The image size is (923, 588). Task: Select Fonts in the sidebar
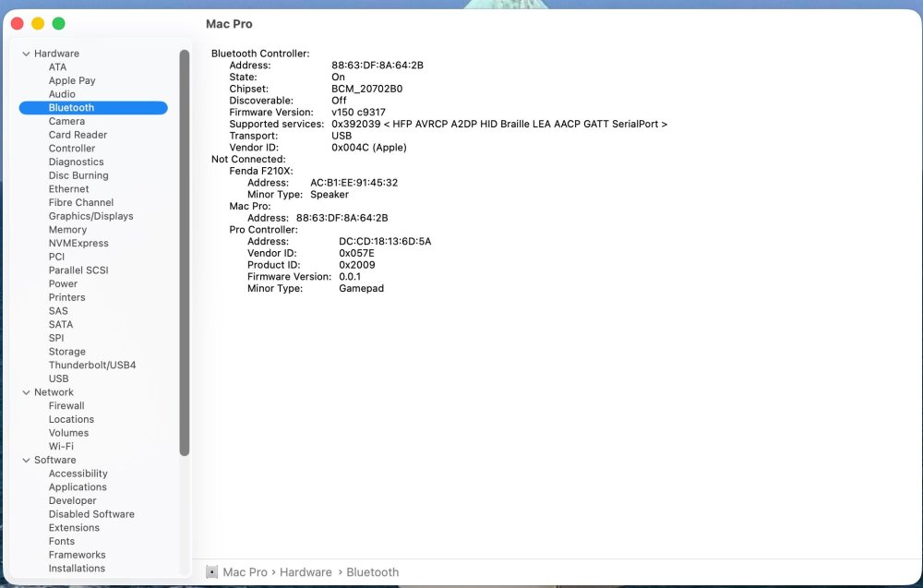[x=62, y=541]
